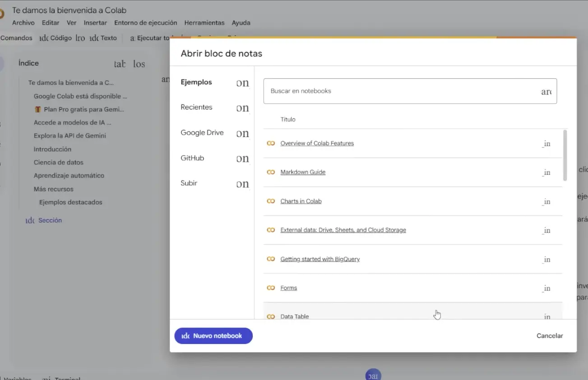Image resolution: width=588 pixels, height=380 pixels.
Task: Open the Overview of Colab Features link
Action: 317,143
